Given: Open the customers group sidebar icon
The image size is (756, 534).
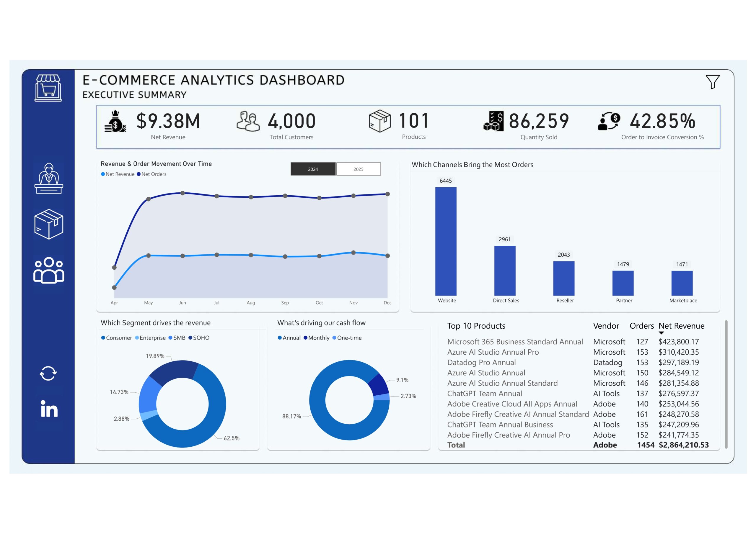Looking at the screenshot, I should pyautogui.click(x=49, y=270).
